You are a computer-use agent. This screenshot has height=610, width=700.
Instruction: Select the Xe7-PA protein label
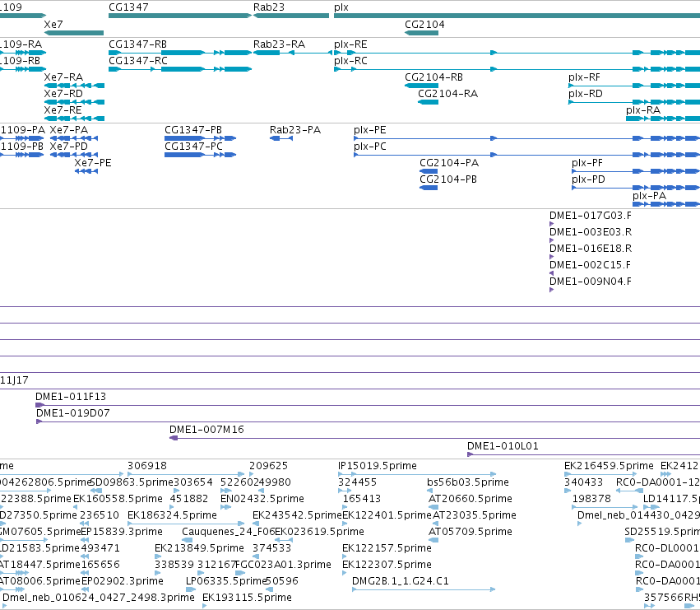(x=69, y=129)
